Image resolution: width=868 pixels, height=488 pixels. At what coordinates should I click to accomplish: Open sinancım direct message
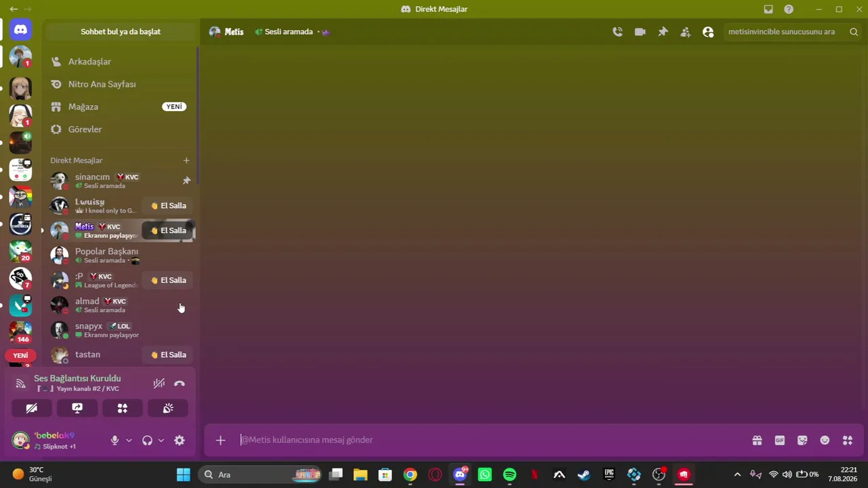pyautogui.click(x=121, y=181)
